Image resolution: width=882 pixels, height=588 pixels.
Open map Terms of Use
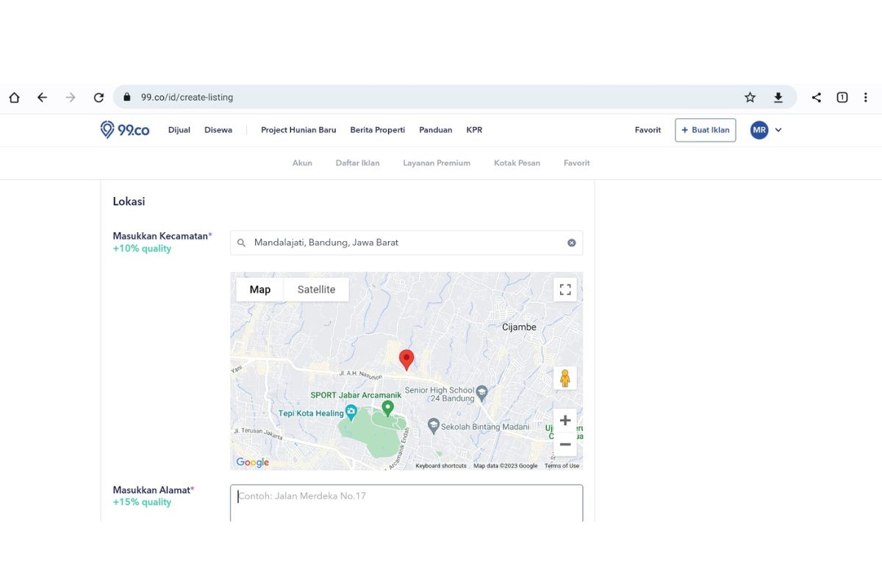[x=562, y=466]
